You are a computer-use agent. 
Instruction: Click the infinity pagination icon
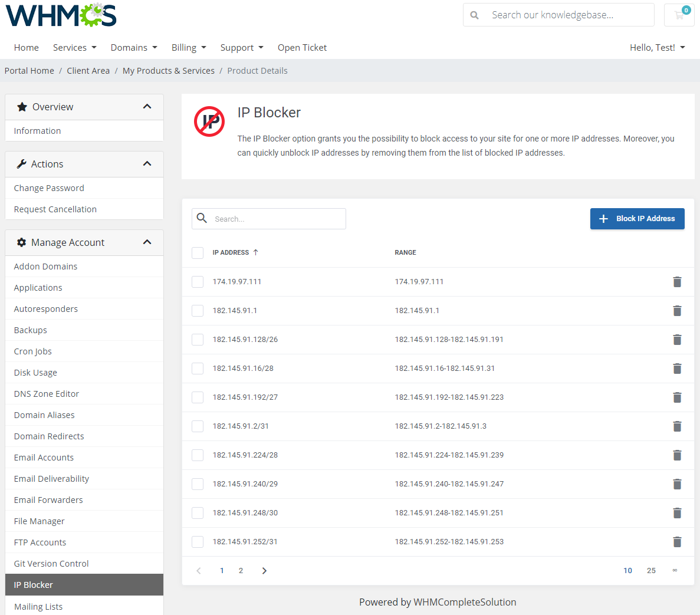(x=675, y=570)
